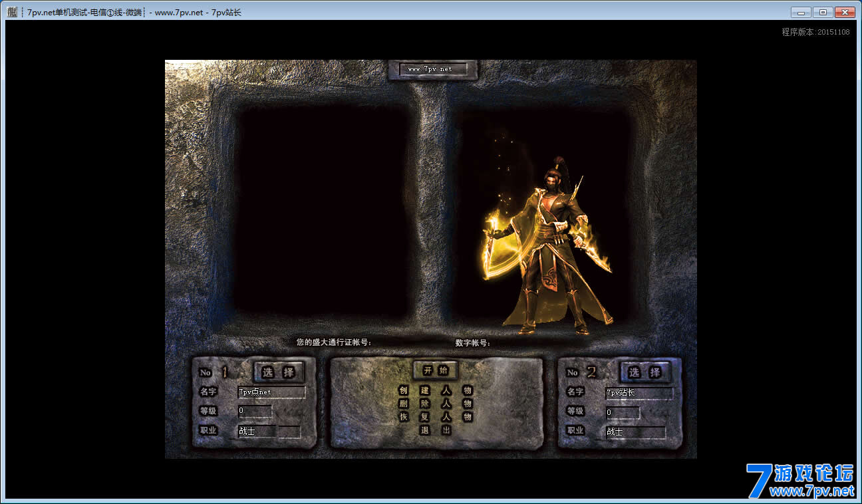Click the 程序版本:20151108 version text

815,32
